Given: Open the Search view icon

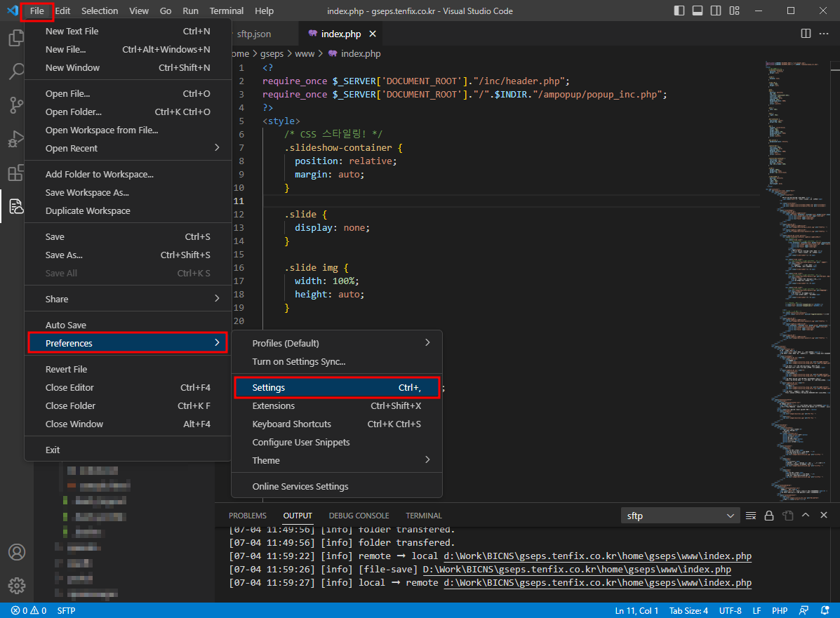Looking at the screenshot, I should pos(16,72).
